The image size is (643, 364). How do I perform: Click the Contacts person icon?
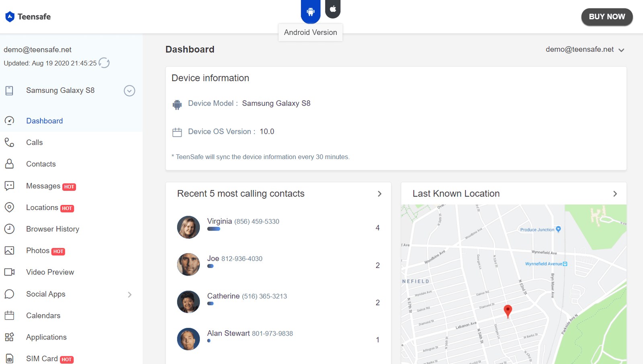tap(9, 164)
